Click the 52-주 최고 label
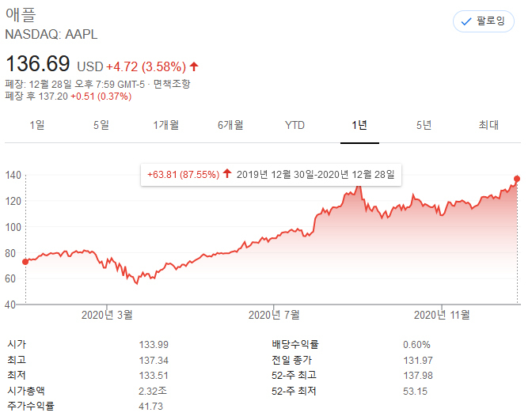The height and width of the screenshot is (420, 532). tap(294, 375)
